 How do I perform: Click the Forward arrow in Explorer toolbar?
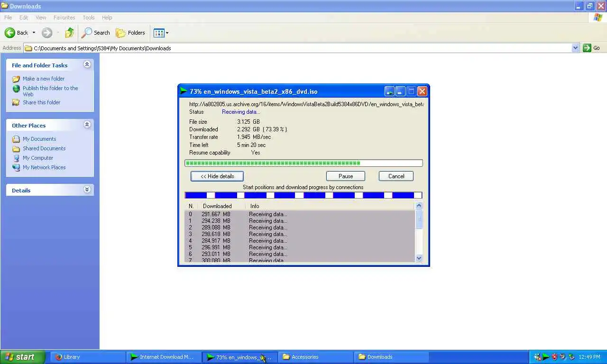click(46, 33)
